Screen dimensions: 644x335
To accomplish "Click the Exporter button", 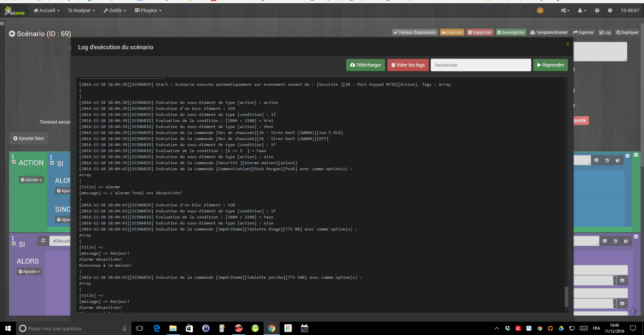I will tap(584, 32).
